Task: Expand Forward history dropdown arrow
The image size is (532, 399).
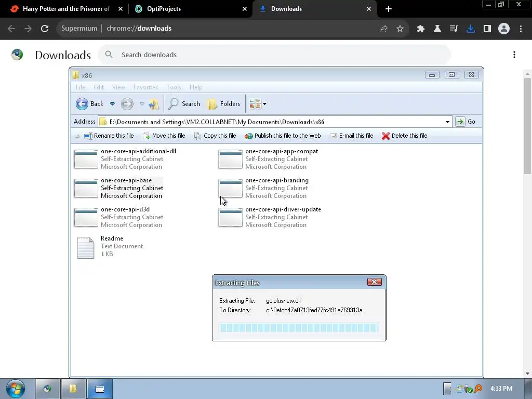Action: click(142, 104)
